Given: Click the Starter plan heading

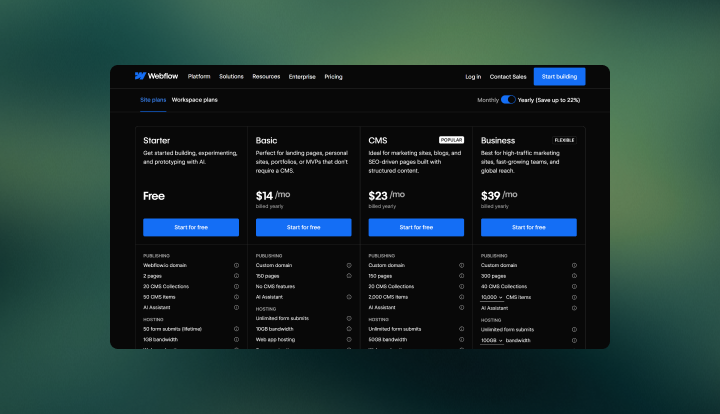Looking at the screenshot, I should (157, 140).
